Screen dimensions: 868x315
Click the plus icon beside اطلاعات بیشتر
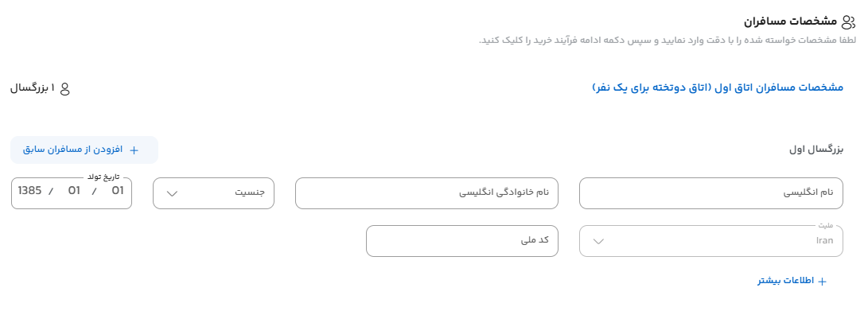tap(822, 282)
